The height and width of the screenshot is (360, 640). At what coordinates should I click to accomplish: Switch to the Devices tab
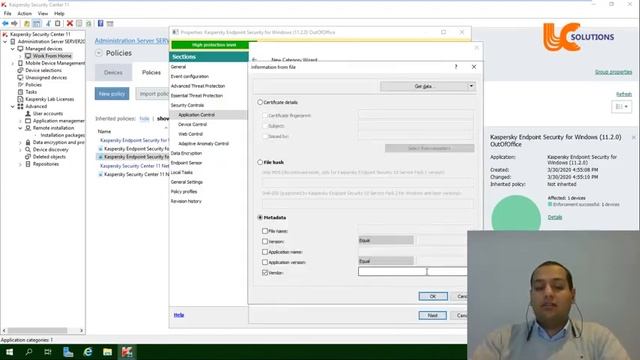click(x=113, y=72)
